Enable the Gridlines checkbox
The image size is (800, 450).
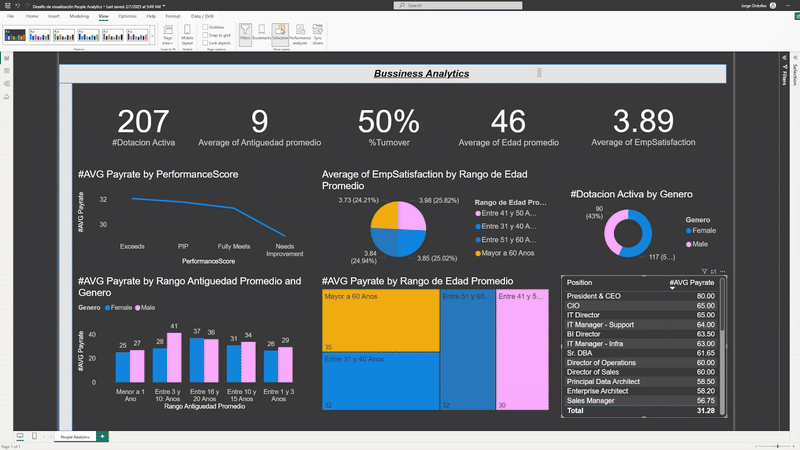point(207,27)
